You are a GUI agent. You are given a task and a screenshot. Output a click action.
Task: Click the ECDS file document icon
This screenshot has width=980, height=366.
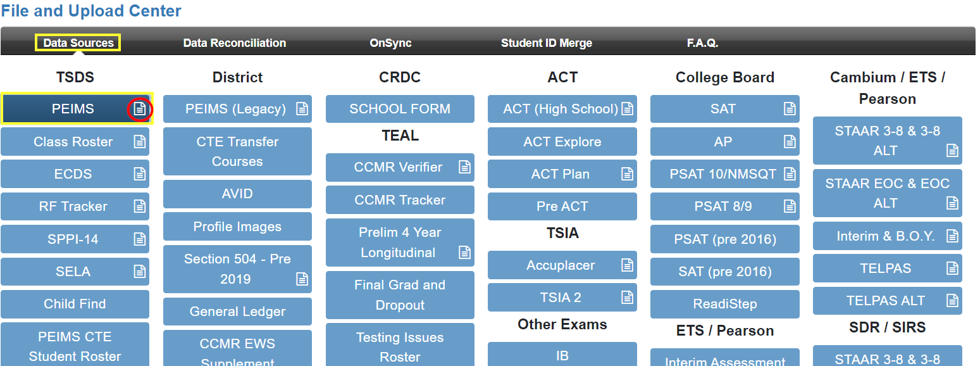click(140, 174)
